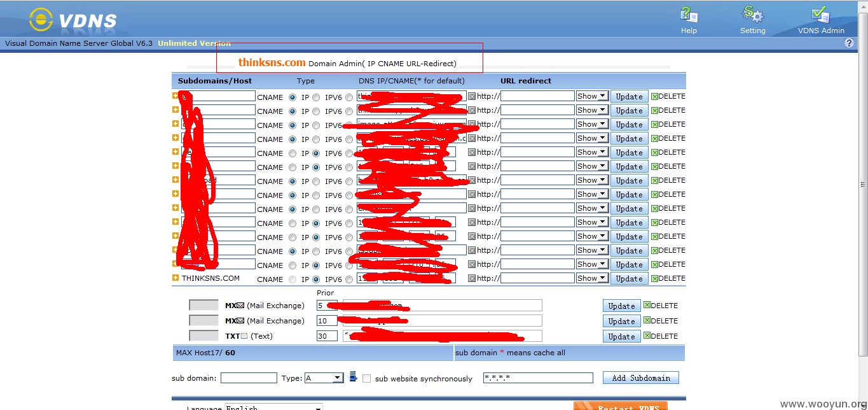Click grey host box of TXT record
Viewport: 868px width, 410px height.
click(x=203, y=336)
